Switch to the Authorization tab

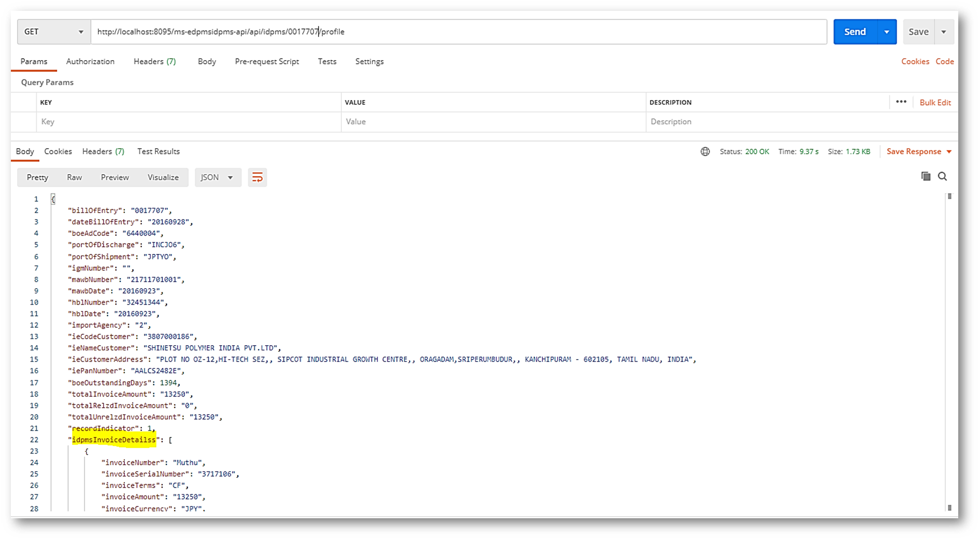90,62
